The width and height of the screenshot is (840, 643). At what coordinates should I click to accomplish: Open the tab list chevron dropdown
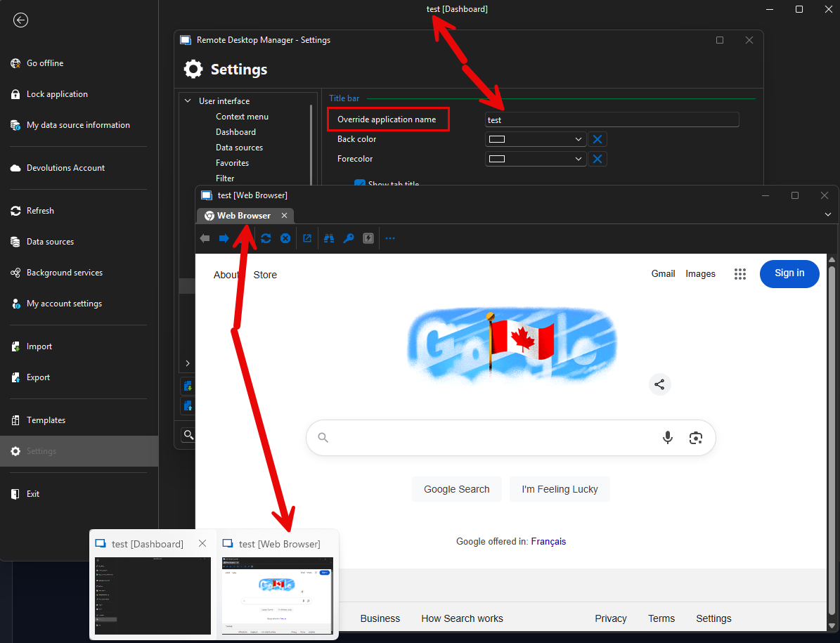coord(827,215)
